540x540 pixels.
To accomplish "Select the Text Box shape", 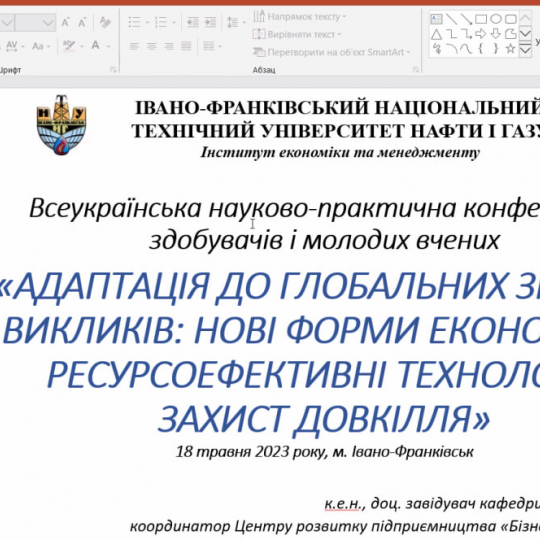I will coord(437,19).
